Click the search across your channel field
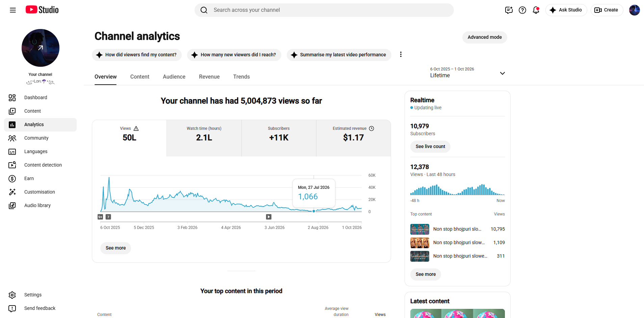 (324, 10)
